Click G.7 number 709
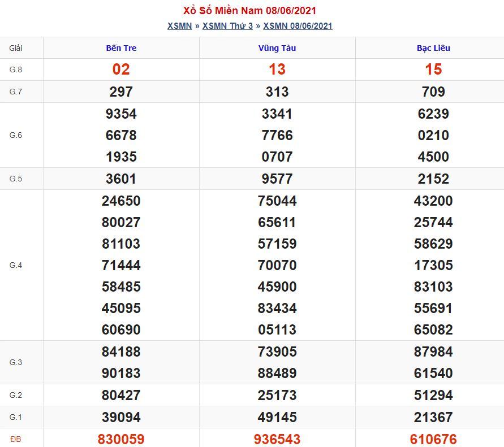The width and height of the screenshot is (504, 447). click(433, 92)
